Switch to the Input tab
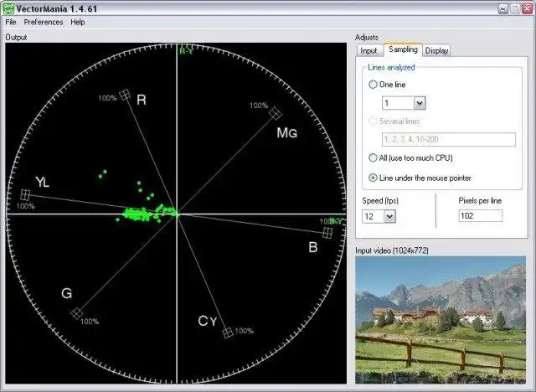This screenshot has height=392, width=536. pyautogui.click(x=368, y=50)
